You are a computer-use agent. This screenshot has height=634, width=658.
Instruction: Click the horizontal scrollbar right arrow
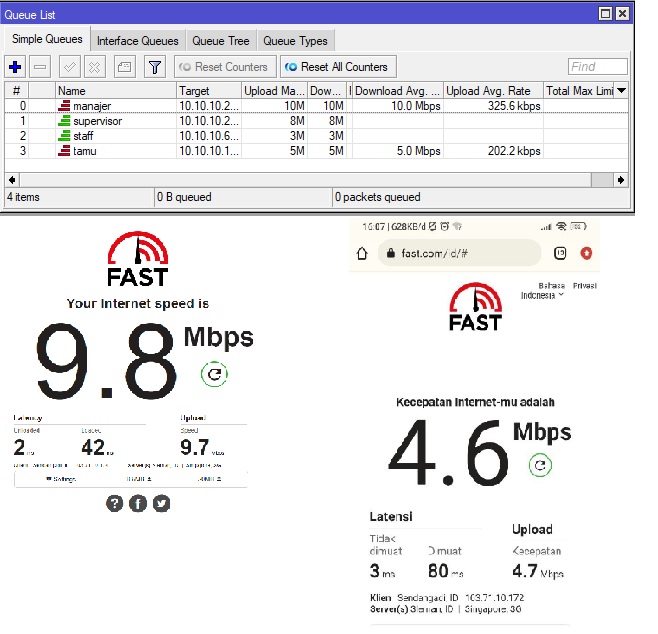tap(621, 180)
